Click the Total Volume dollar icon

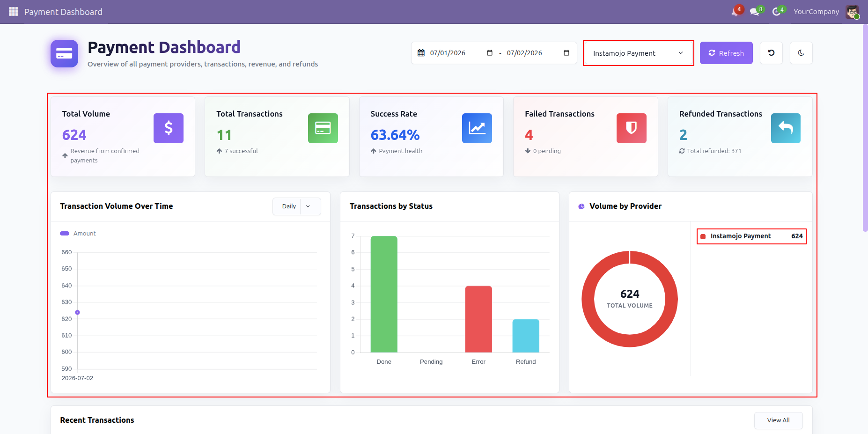169,128
